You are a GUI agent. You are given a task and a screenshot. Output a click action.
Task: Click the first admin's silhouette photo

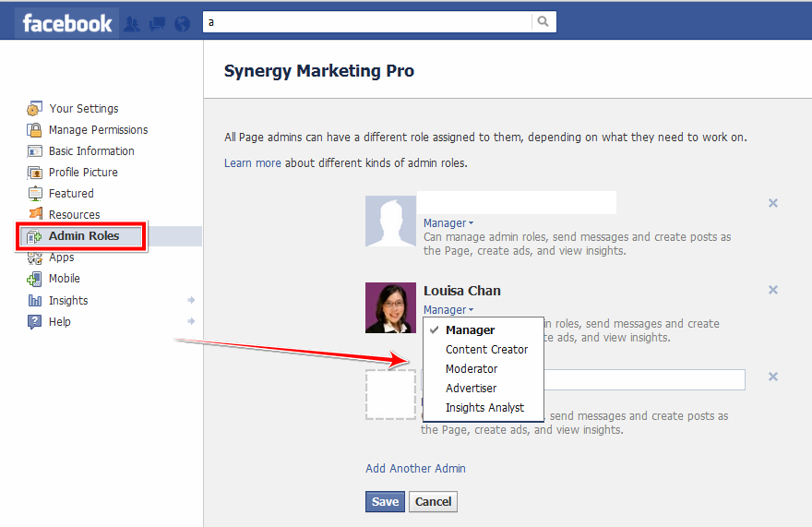pyautogui.click(x=390, y=221)
